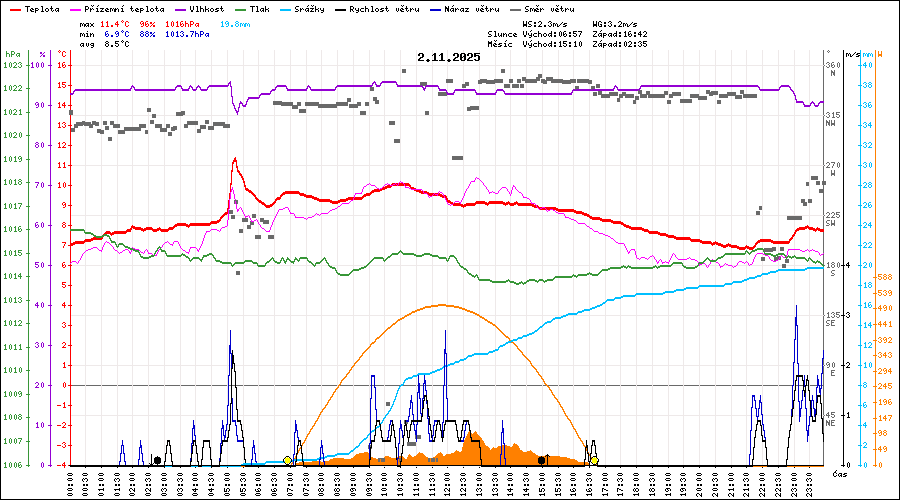Image resolution: width=900 pixels, height=500 pixels.
Task: Click the max temperature value 11.4°C
Action: pos(117,22)
